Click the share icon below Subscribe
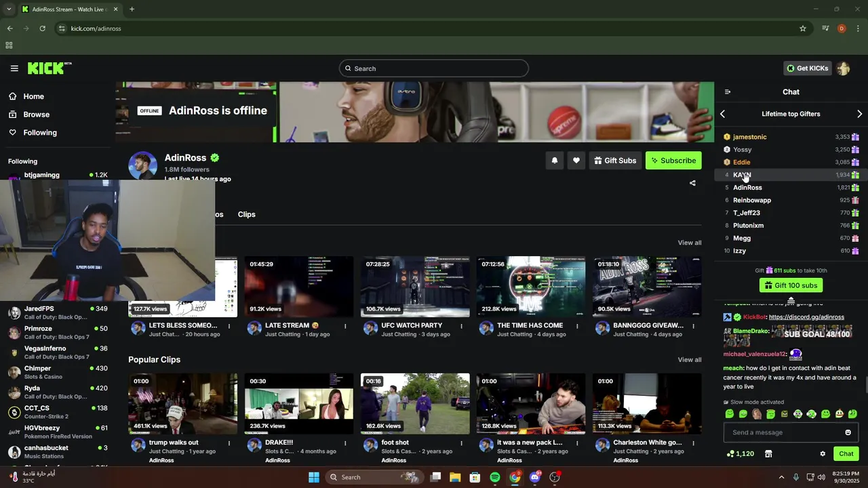Viewport: 868px width, 488px height. click(692, 183)
